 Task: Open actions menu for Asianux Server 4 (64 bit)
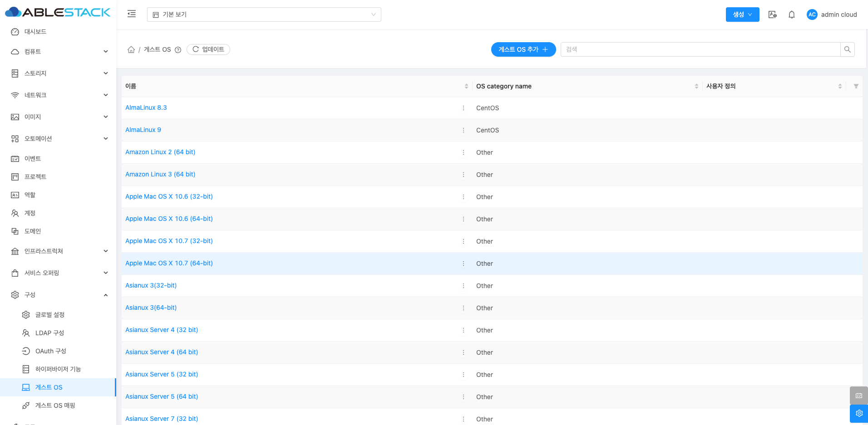[x=463, y=352]
